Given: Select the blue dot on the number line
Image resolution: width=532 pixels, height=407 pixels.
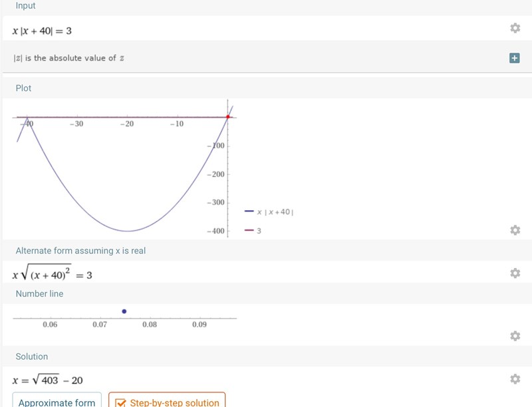Looking at the screenshot, I should pyautogui.click(x=124, y=311).
